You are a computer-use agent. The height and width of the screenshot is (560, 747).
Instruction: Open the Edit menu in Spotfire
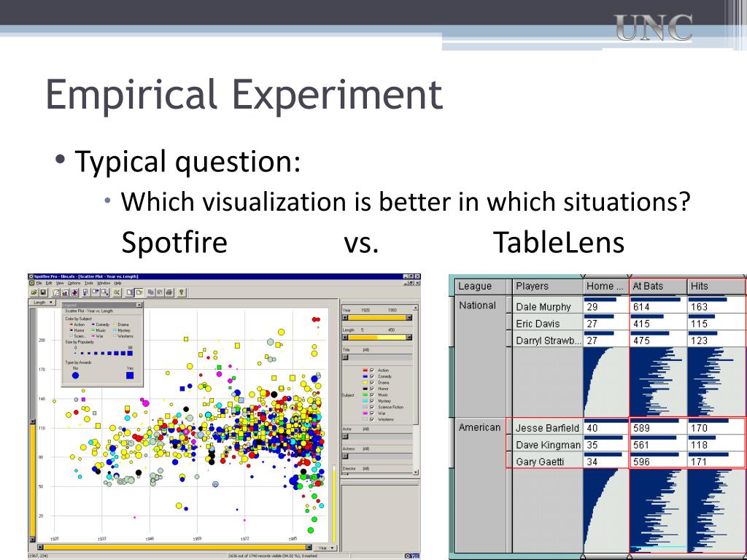tap(49, 283)
